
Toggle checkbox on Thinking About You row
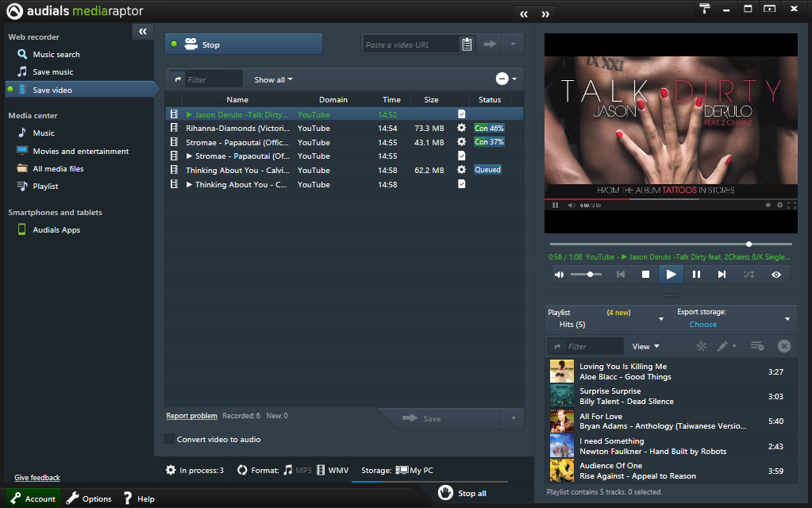point(461,184)
